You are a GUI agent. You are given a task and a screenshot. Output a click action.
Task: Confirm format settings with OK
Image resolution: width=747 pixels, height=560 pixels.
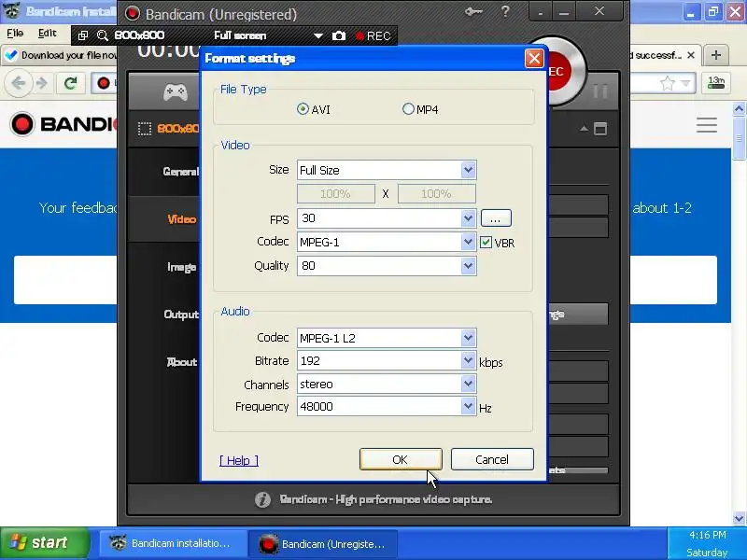tap(401, 459)
